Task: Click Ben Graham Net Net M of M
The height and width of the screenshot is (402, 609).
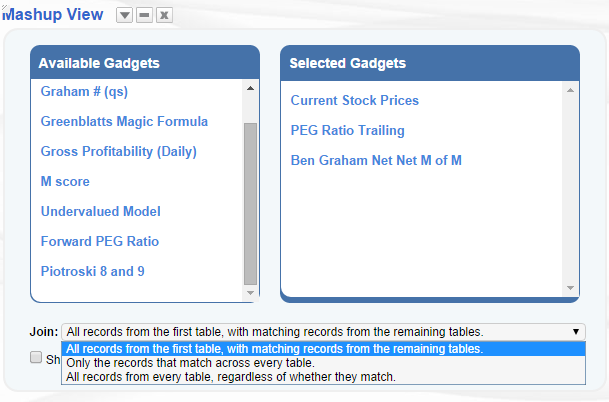Action: coord(375,160)
